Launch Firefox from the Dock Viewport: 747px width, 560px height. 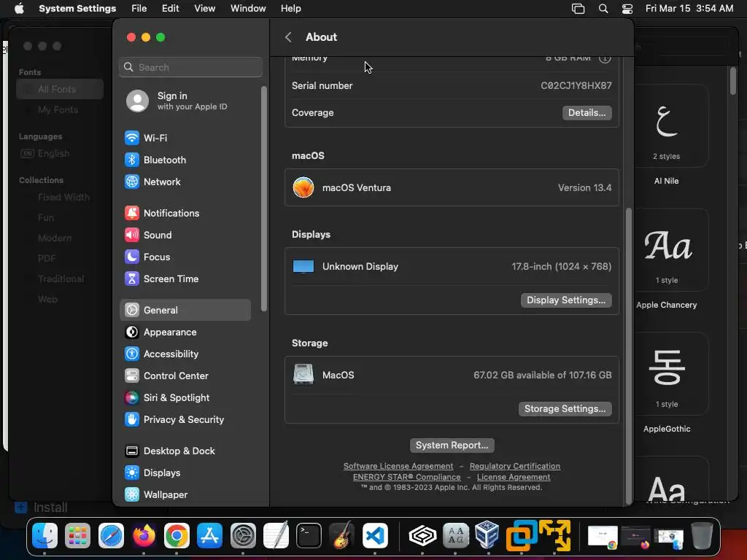coord(144,536)
